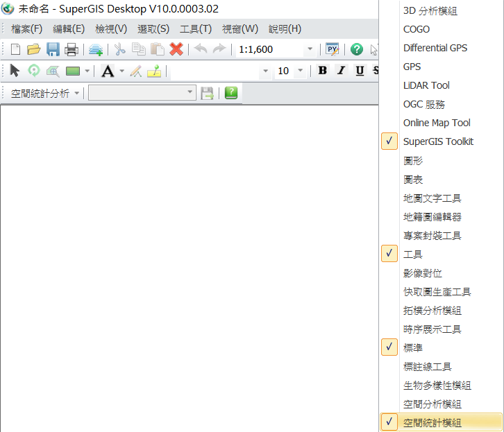
Task: Open the 視窗(W) menu
Action: pos(240,29)
